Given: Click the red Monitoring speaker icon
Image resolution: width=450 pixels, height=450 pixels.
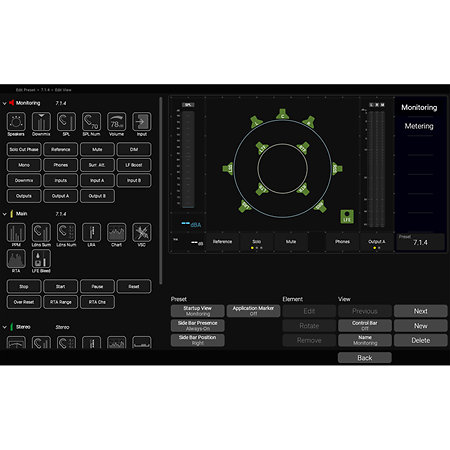Looking at the screenshot, I should point(12,103).
